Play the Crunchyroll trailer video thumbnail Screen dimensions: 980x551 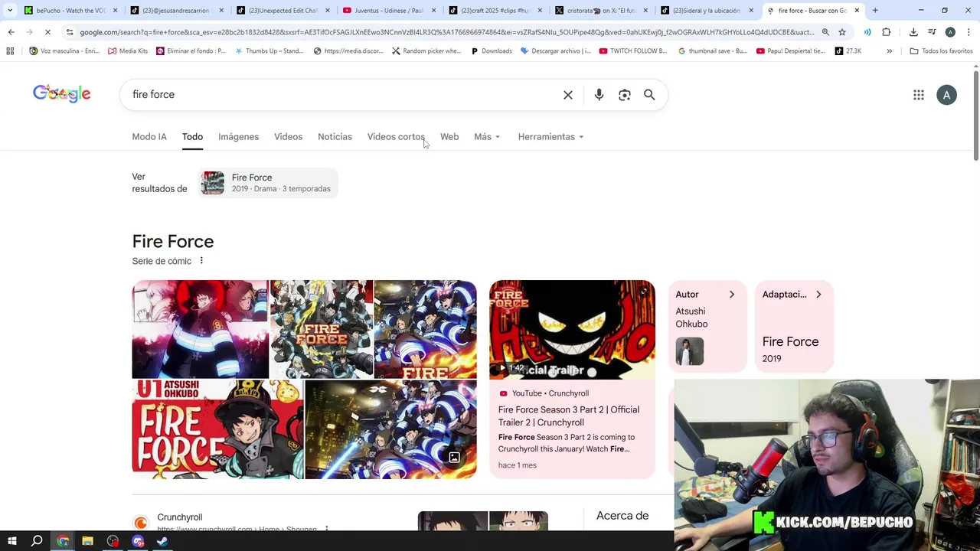572,330
